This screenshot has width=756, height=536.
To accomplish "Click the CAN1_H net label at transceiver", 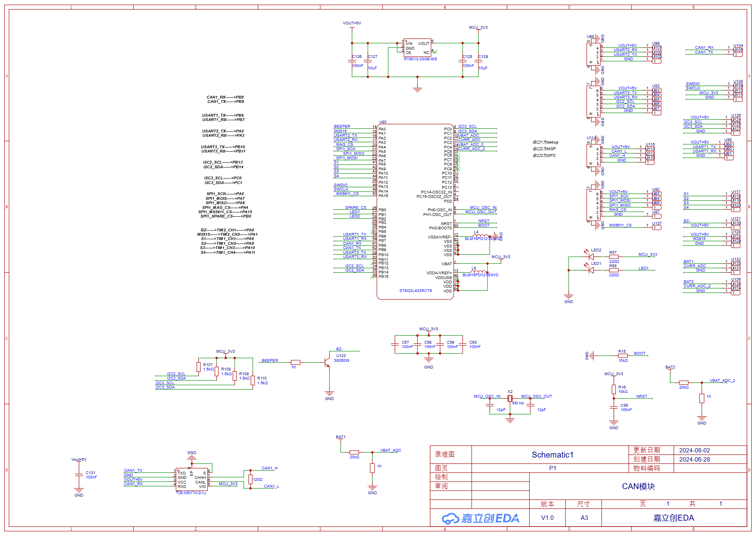I will pyautogui.click(x=269, y=468).
